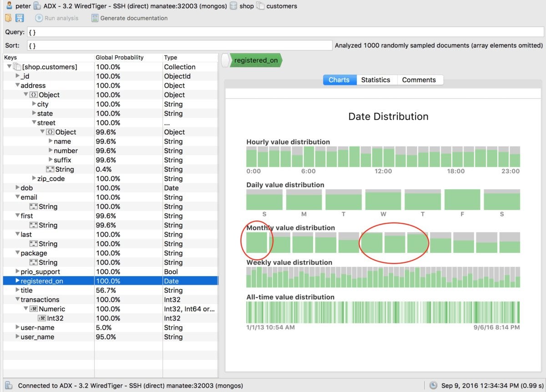Expand the dob key

coord(18,188)
